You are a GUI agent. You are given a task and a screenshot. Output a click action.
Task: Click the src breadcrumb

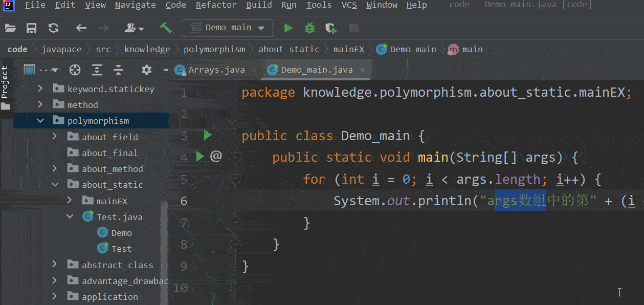[x=103, y=50]
